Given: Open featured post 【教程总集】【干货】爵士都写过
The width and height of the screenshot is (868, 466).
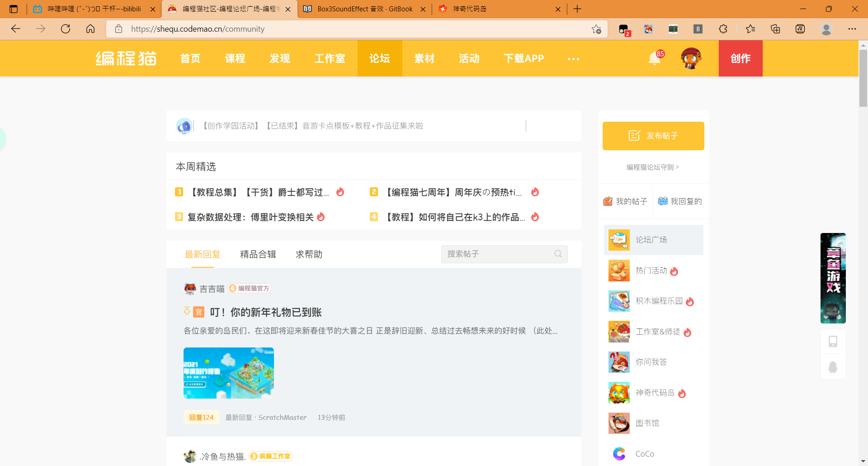Looking at the screenshot, I should (x=258, y=192).
